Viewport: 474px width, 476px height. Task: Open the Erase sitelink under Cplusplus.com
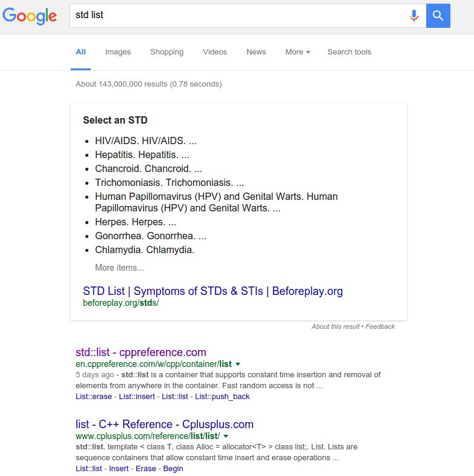click(146, 468)
